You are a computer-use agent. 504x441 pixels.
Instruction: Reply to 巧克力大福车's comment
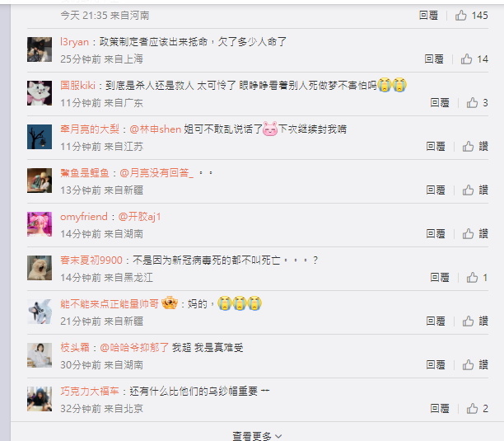pyautogui.click(x=440, y=409)
